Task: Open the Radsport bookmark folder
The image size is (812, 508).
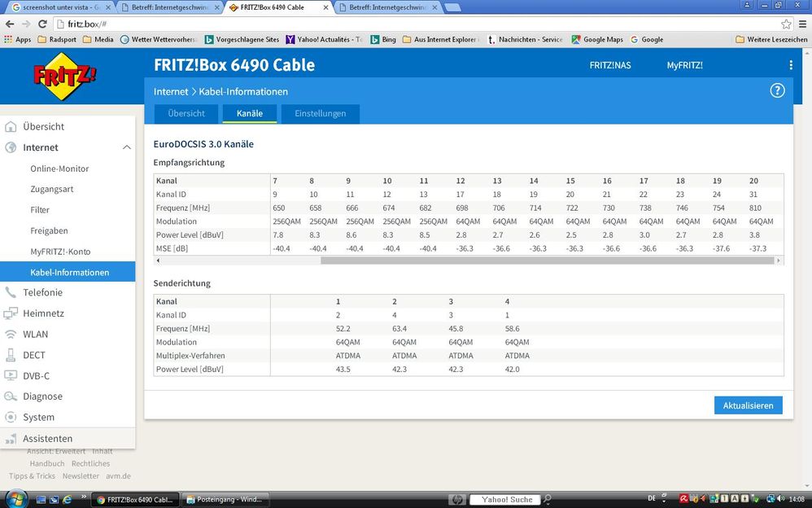Action: (x=57, y=39)
